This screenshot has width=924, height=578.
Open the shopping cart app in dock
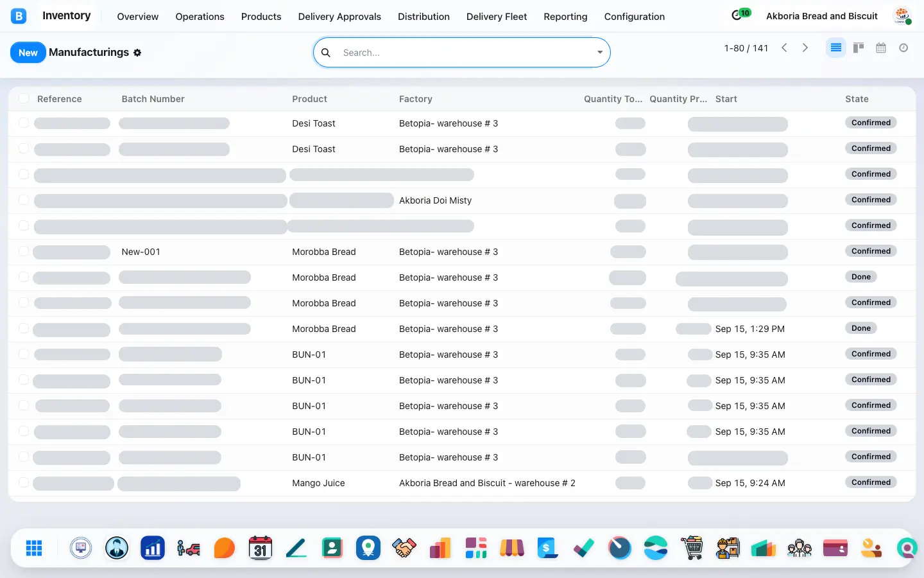692,548
